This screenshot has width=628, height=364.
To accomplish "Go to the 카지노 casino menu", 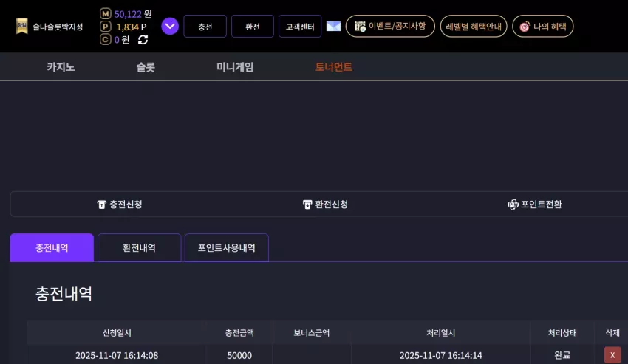I will click(x=61, y=67).
